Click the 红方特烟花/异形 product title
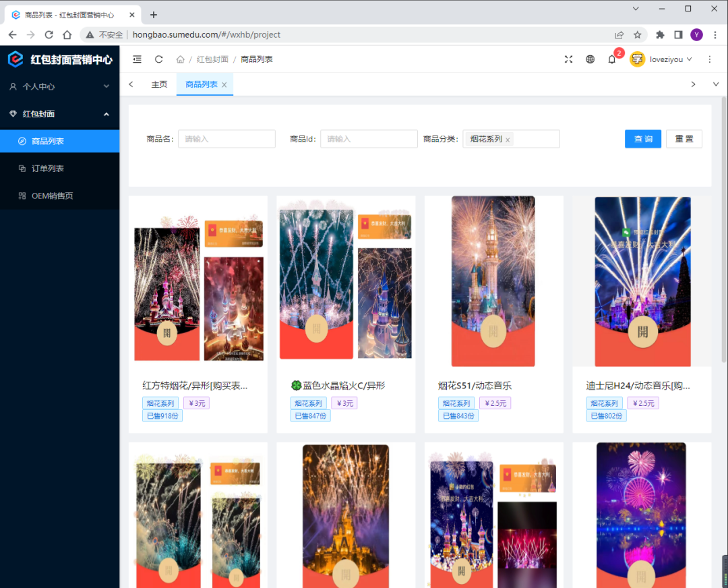This screenshot has width=728, height=588. click(195, 386)
